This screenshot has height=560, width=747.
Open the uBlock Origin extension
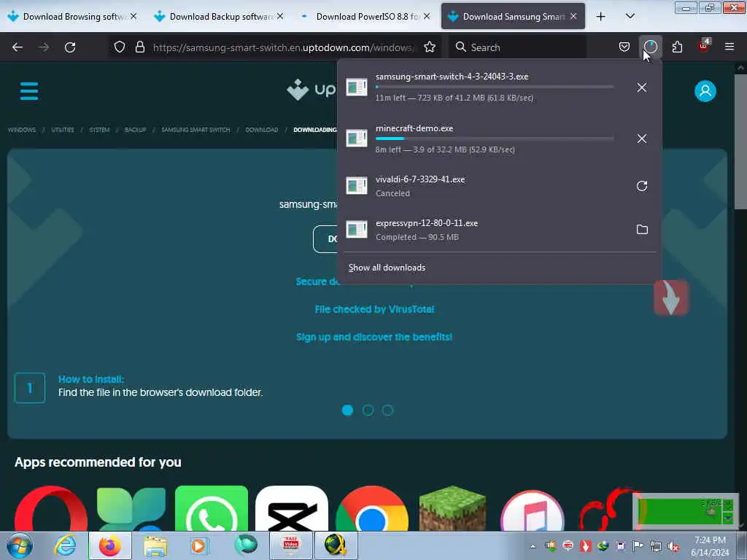pos(704,46)
